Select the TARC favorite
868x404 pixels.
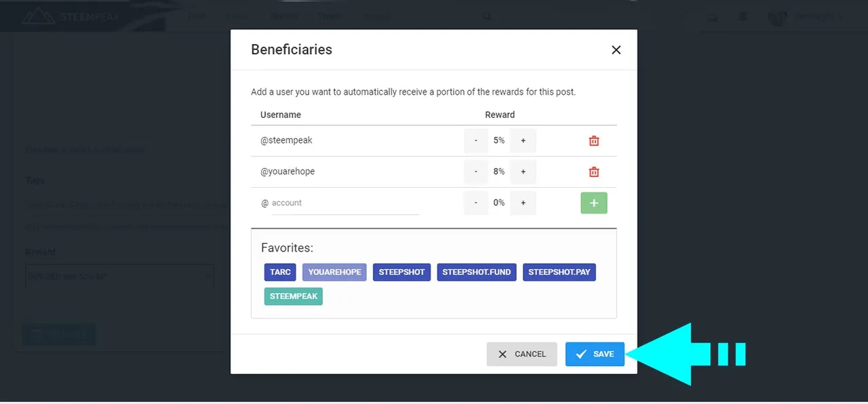point(280,272)
